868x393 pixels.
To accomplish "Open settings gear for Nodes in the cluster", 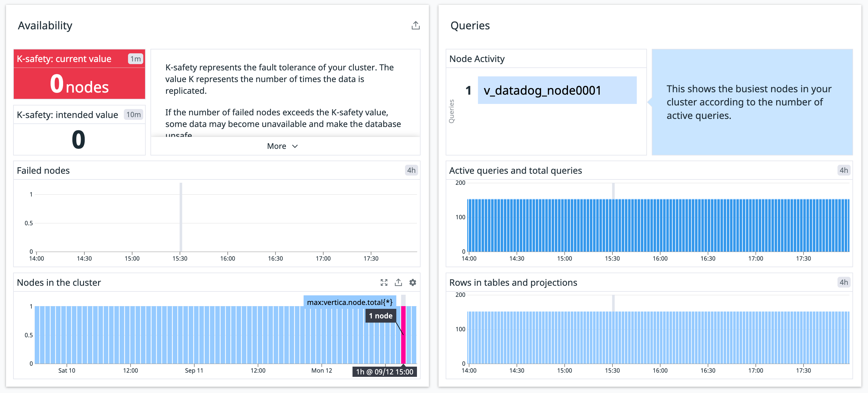I will (x=413, y=282).
